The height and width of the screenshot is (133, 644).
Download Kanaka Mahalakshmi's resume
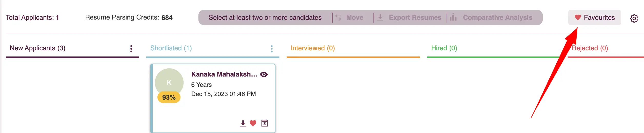point(243,123)
